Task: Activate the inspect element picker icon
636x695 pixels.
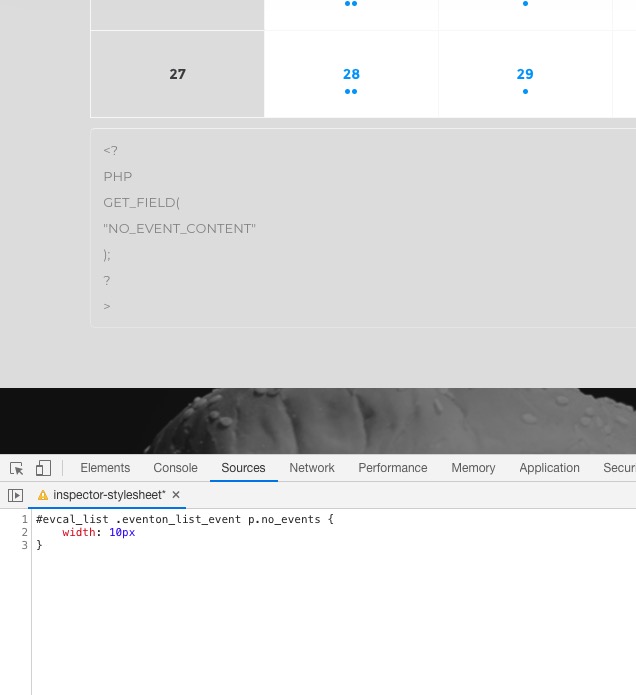Action: tap(17, 468)
